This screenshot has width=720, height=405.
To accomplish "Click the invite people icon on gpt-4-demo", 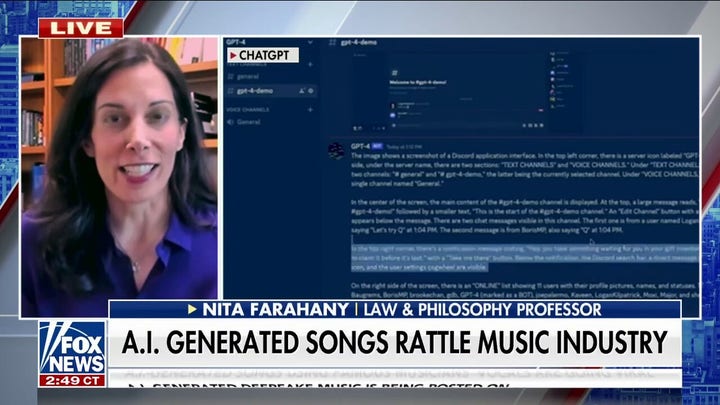I will (302, 91).
